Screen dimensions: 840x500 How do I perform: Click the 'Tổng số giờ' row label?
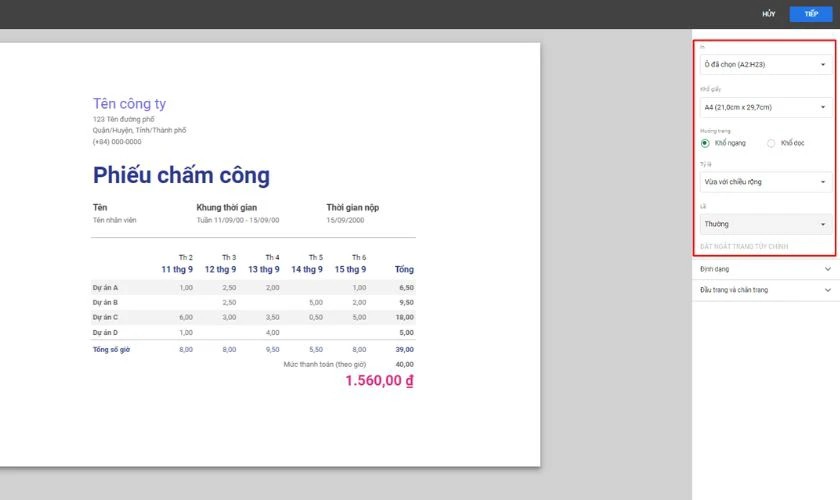tap(111, 349)
